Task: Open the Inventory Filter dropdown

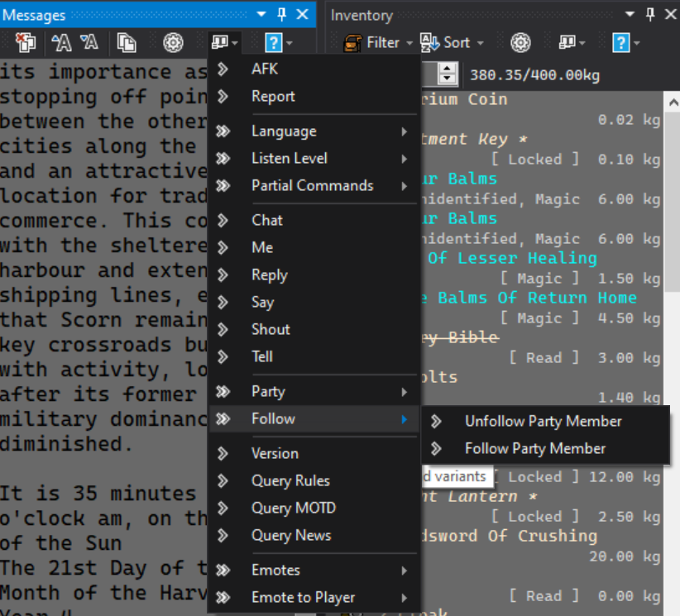Action: click(378, 42)
